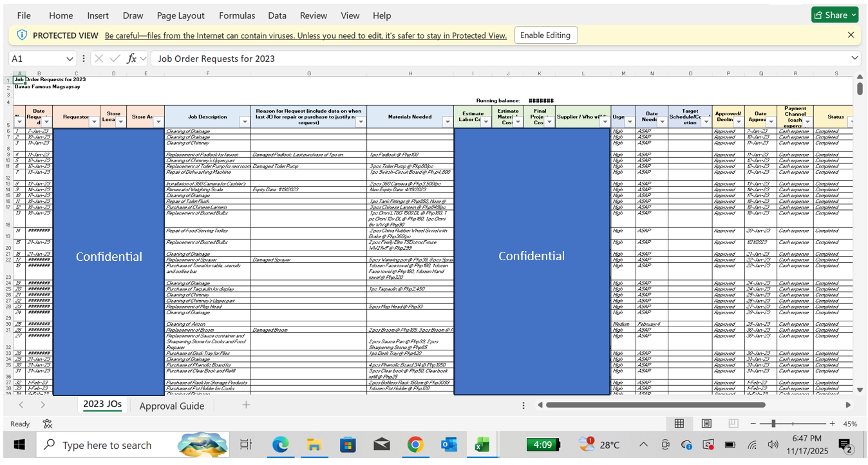Select the Normal view icon

click(679, 424)
